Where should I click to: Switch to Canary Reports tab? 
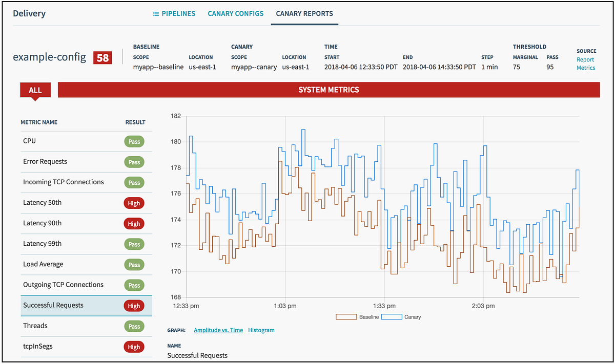click(304, 14)
